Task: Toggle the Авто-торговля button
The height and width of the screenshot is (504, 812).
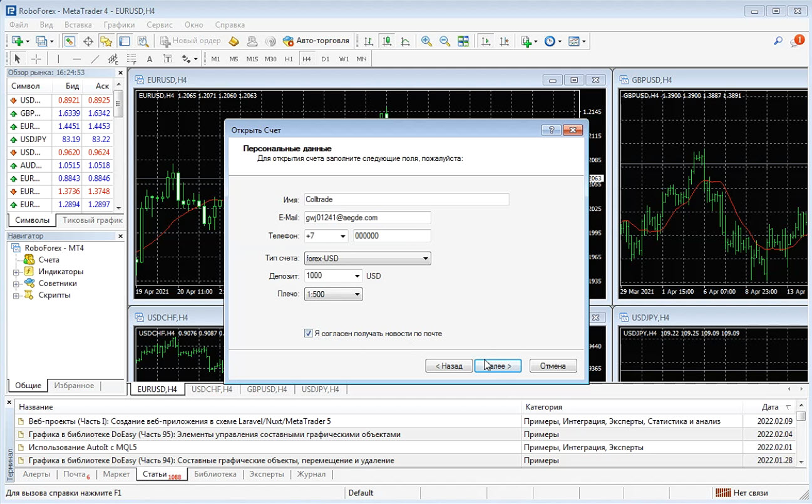Action: click(316, 41)
